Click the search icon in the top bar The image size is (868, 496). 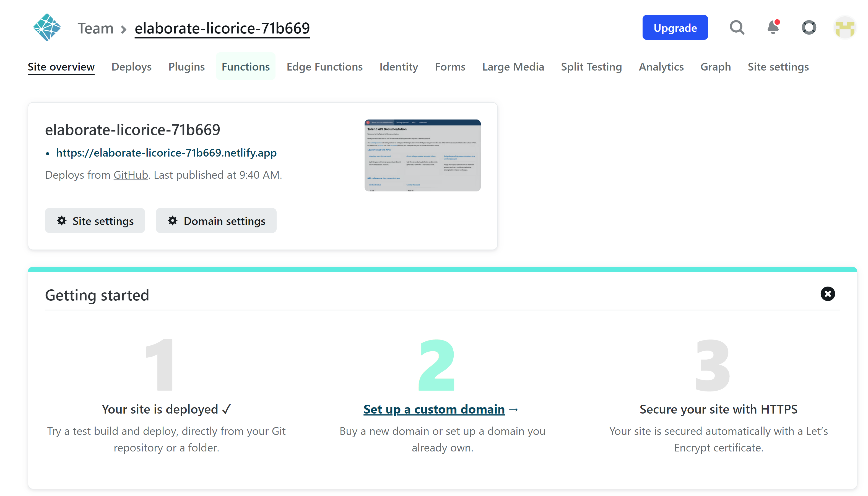(737, 28)
